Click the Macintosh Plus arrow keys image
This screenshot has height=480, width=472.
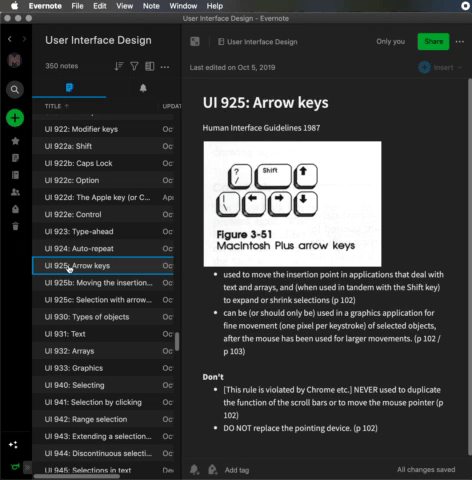(x=292, y=204)
